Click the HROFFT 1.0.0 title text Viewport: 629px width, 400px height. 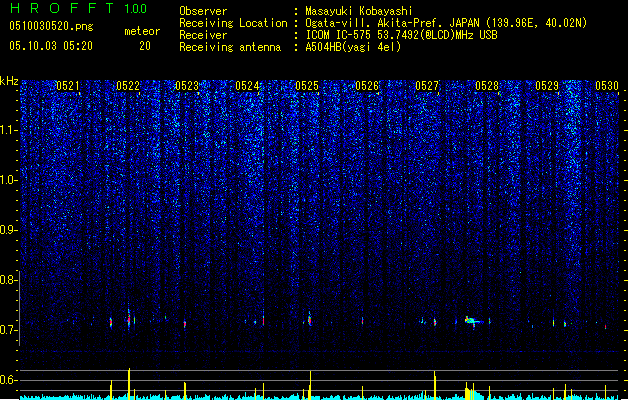point(78,8)
